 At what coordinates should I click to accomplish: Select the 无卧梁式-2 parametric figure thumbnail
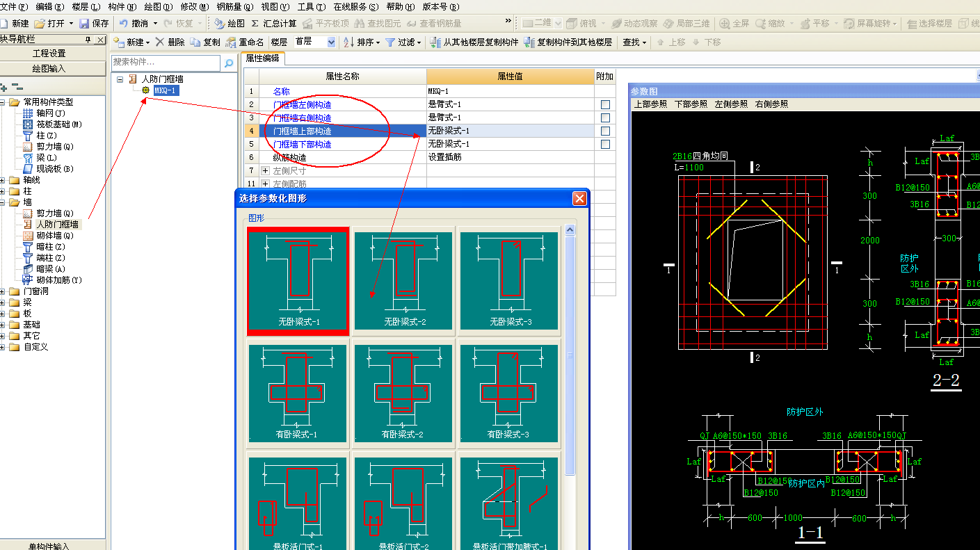click(x=403, y=281)
